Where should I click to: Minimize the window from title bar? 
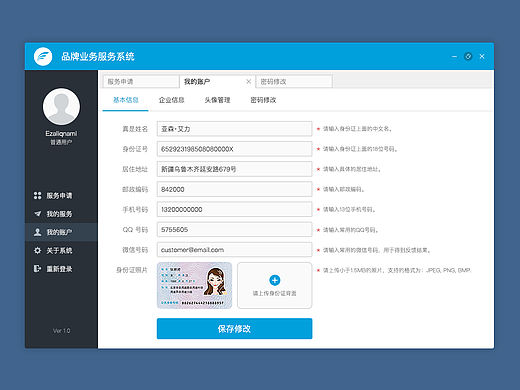tap(454, 56)
